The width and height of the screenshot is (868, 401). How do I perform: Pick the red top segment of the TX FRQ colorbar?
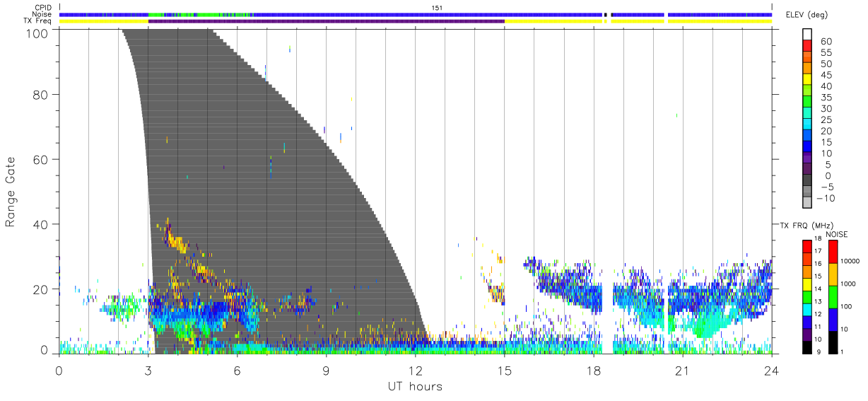pos(806,245)
